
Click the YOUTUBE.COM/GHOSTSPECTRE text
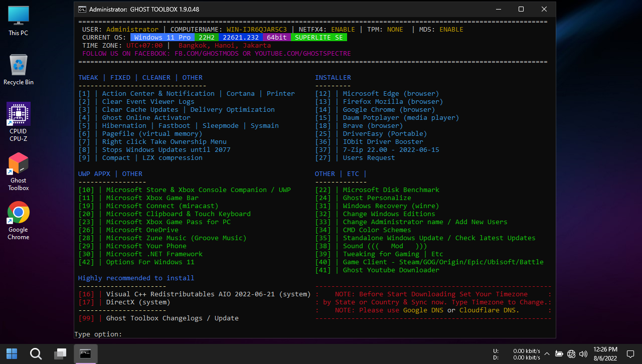coord(302,54)
